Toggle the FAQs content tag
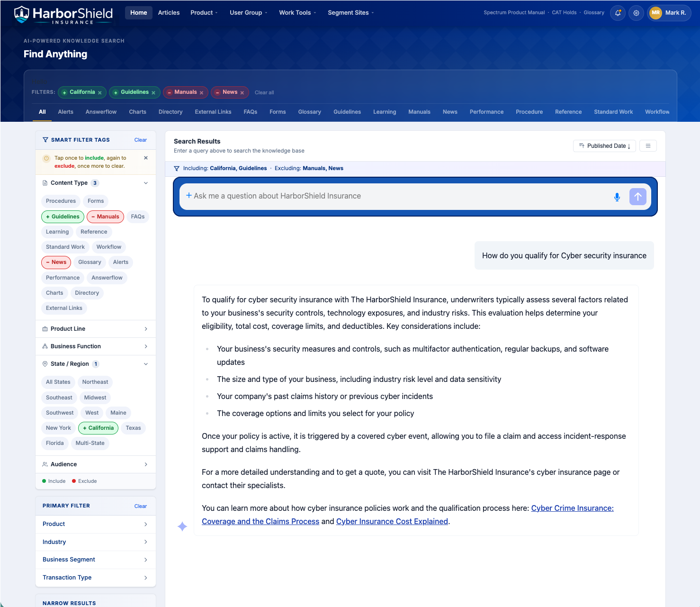This screenshot has height=607, width=700. click(138, 217)
